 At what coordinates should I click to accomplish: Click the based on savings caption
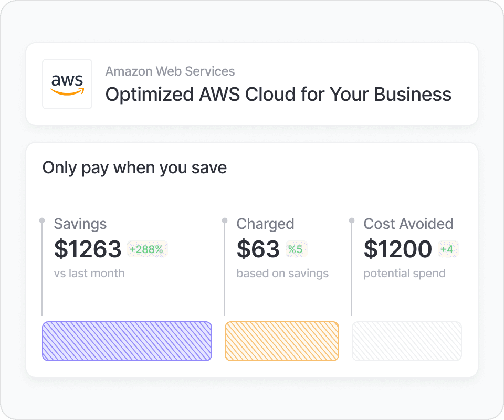282,273
